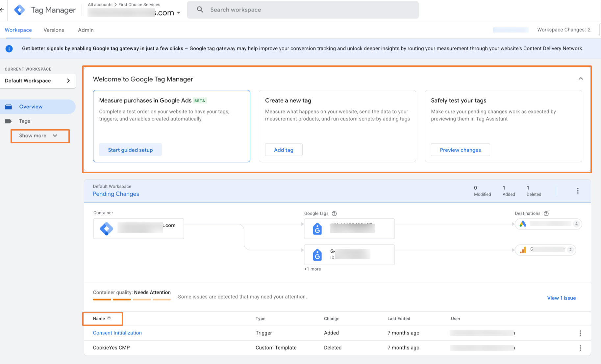601x364 pixels.
Task: Click the Deleted count in Pending Changes
Action: (534, 191)
